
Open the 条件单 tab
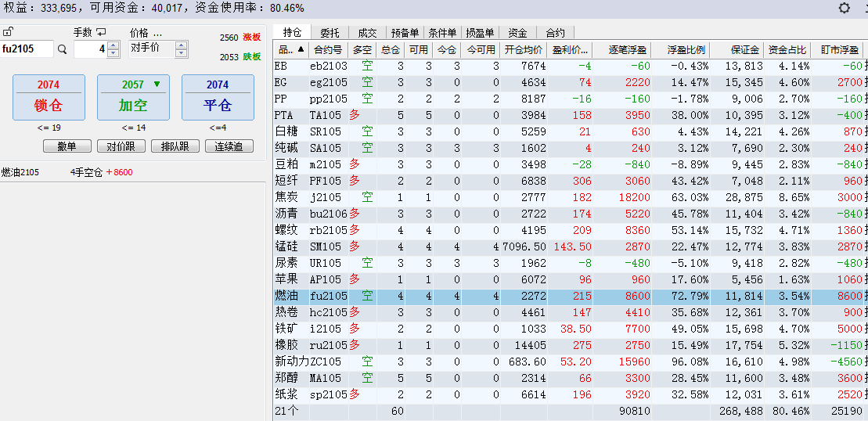[x=442, y=33]
